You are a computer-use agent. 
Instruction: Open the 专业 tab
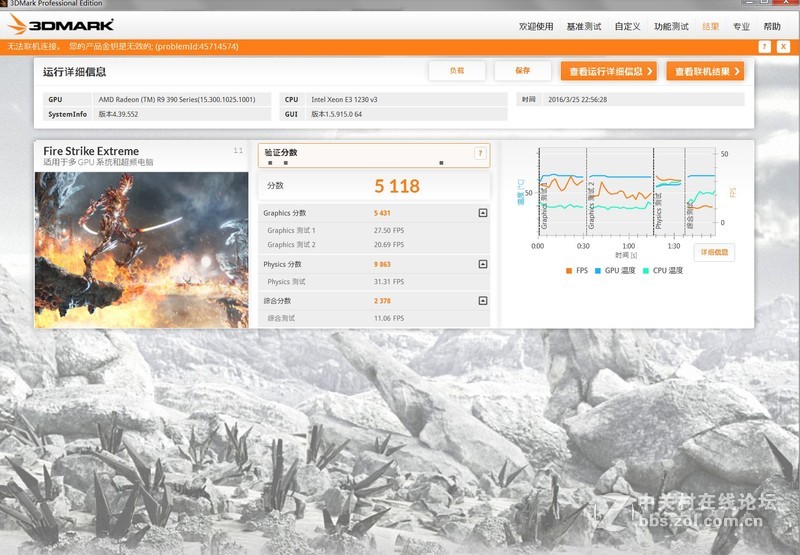click(x=741, y=27)
